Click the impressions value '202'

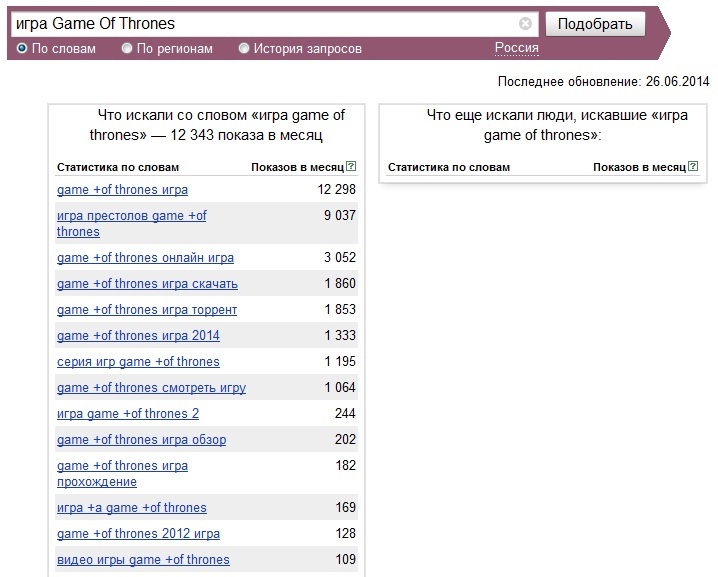pyautogui.click(x=345, y=440)
